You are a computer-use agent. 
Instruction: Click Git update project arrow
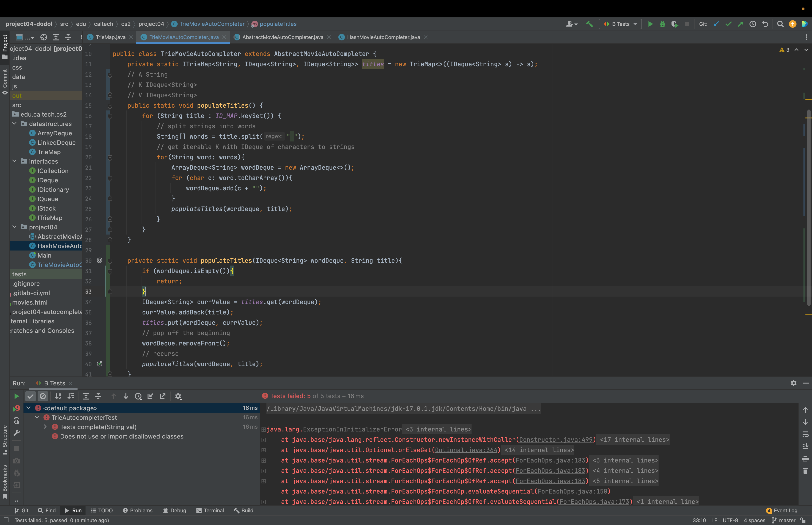tap(716, 24)
